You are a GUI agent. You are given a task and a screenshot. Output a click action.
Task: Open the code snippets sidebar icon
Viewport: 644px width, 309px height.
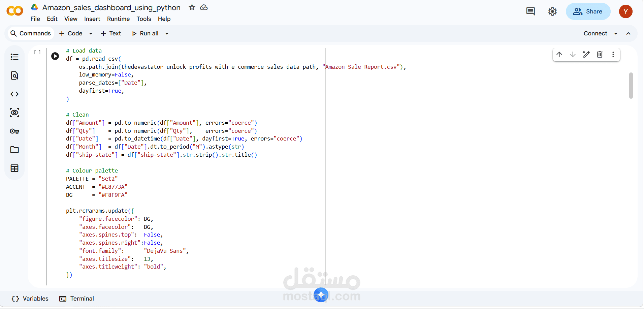tap(14, 94)
